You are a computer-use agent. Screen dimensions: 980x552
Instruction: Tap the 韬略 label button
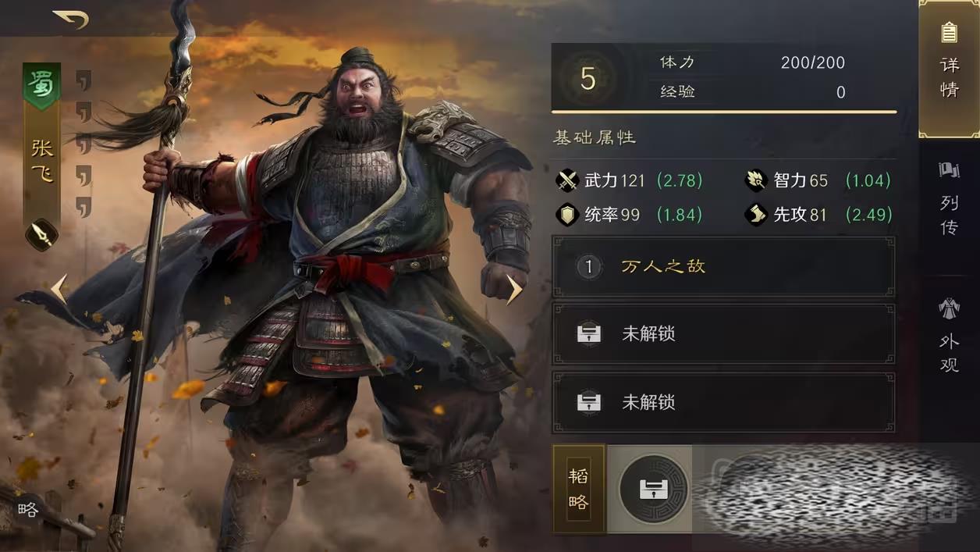pyautogui.click(x=579, y=490)
